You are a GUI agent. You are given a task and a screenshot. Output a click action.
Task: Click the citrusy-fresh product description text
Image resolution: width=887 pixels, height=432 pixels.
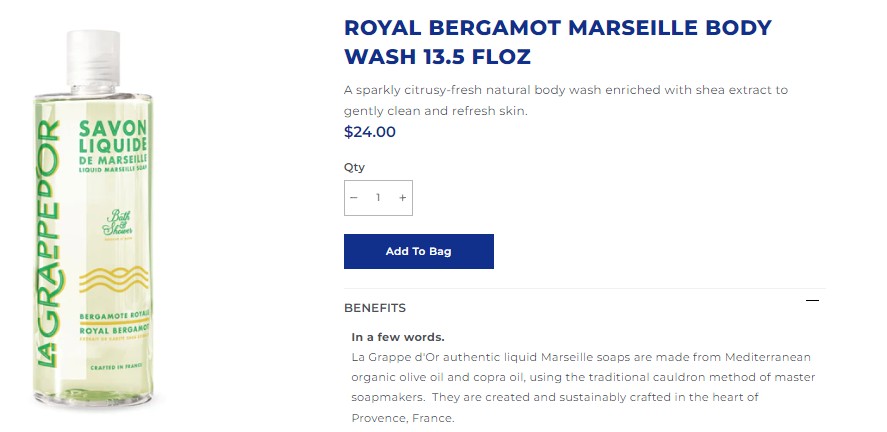pos(566,100)
